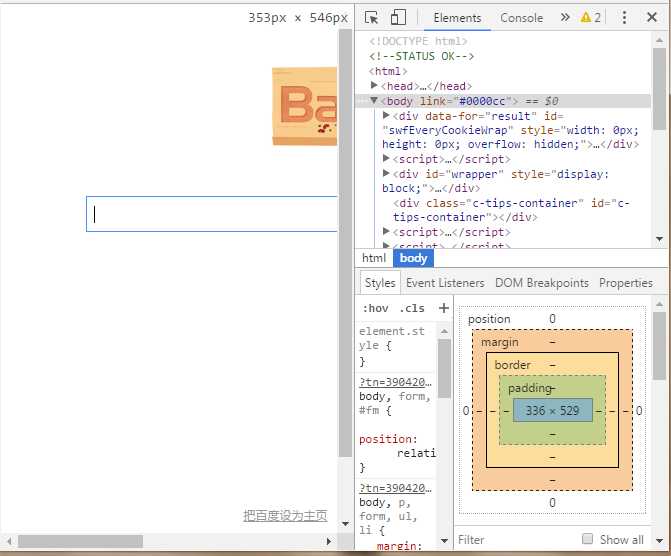Select the html opening tag line
The height and width of the screenshot is (556, 671).
coord(388,71)
